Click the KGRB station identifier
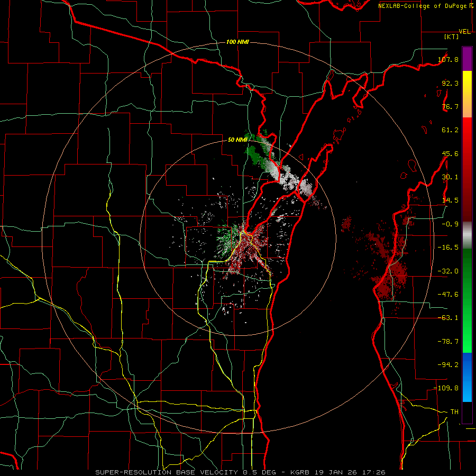Screen dimensions: 476x476 click(x=300, y=472)
